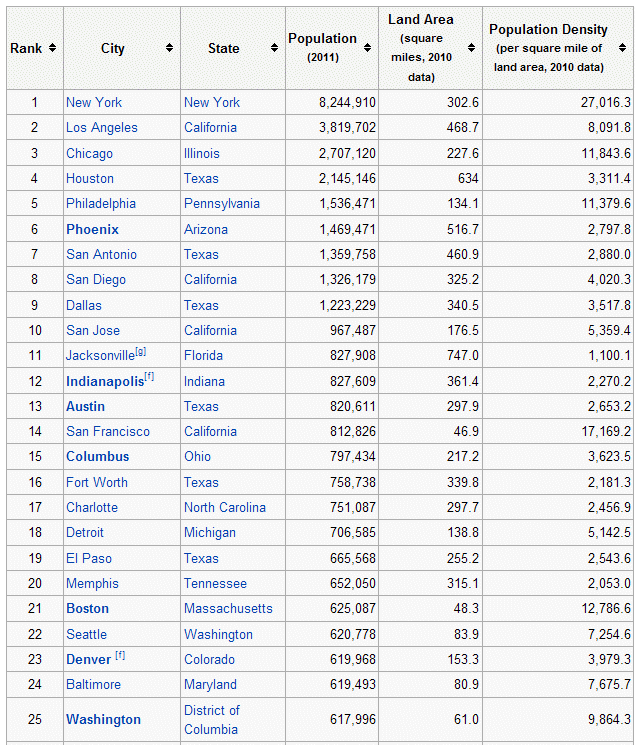Sort by Population (2011) arrows

pos(367,48)
